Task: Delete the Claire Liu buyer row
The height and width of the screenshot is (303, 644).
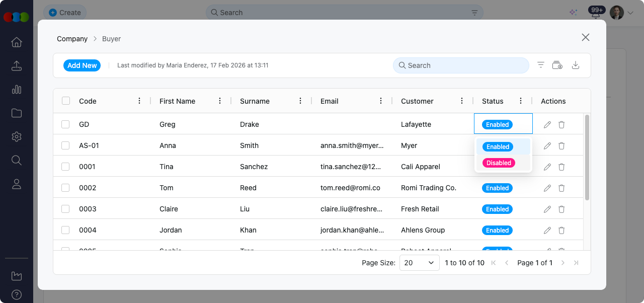Action: pos(561,209)
